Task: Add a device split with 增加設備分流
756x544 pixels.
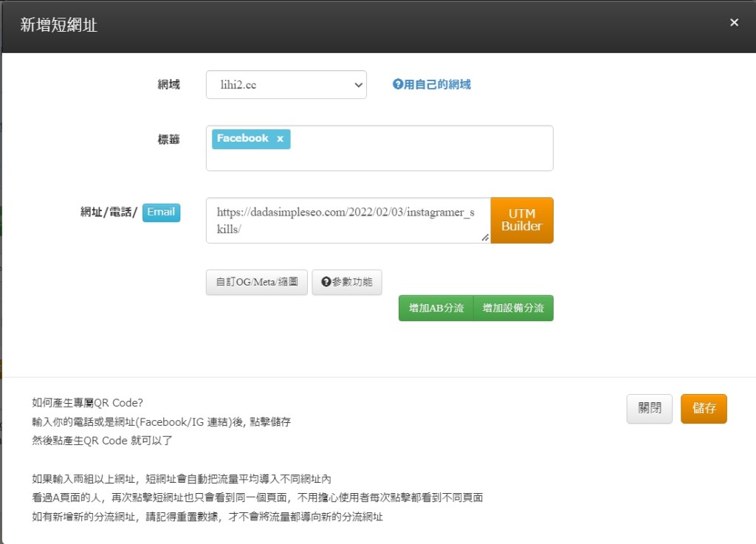Action: click(x=513, y=309)
